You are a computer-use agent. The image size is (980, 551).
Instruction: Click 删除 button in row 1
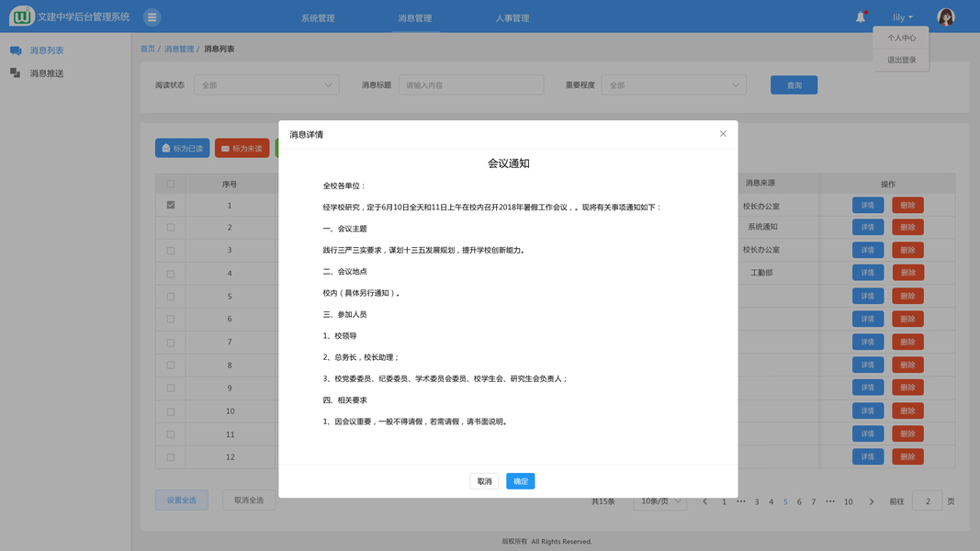pyautogui.click(x=907, y=205)
